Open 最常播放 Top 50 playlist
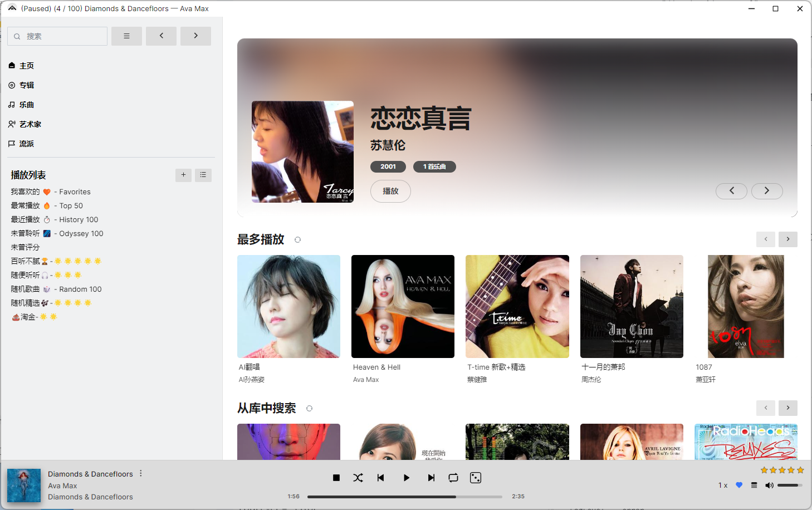This screenshot has width=812, height=510. coord(47,205)
